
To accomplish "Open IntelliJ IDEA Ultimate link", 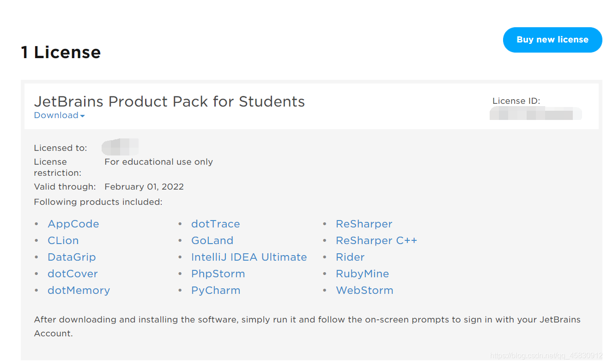I will tap(249, 257).
